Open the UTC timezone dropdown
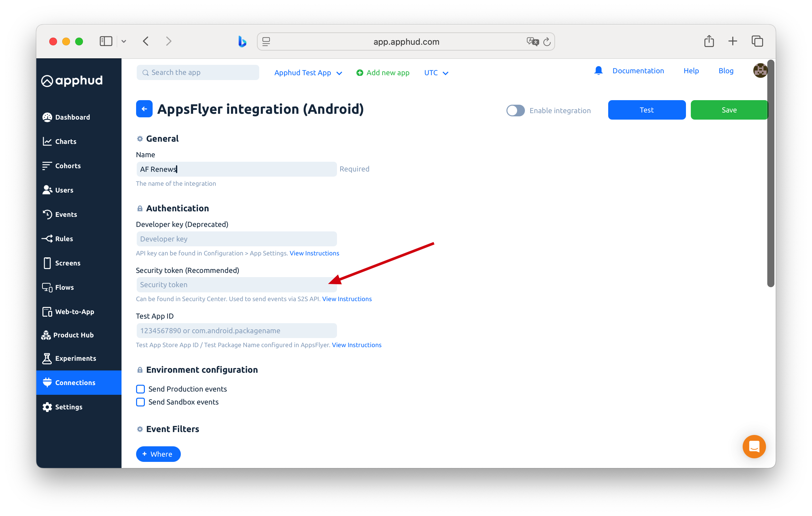Viewport: 812px width, 516px height. coord(436,73)
